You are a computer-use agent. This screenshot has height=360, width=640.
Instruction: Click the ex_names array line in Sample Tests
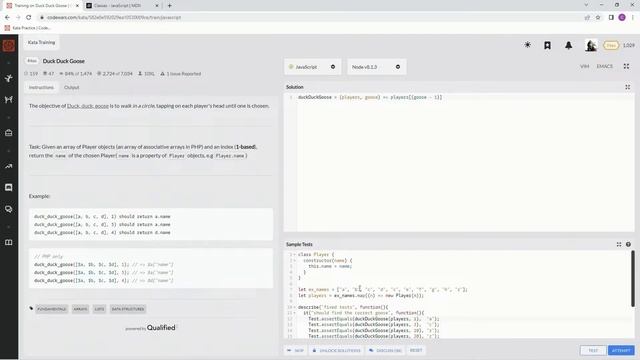pos(382,289)
